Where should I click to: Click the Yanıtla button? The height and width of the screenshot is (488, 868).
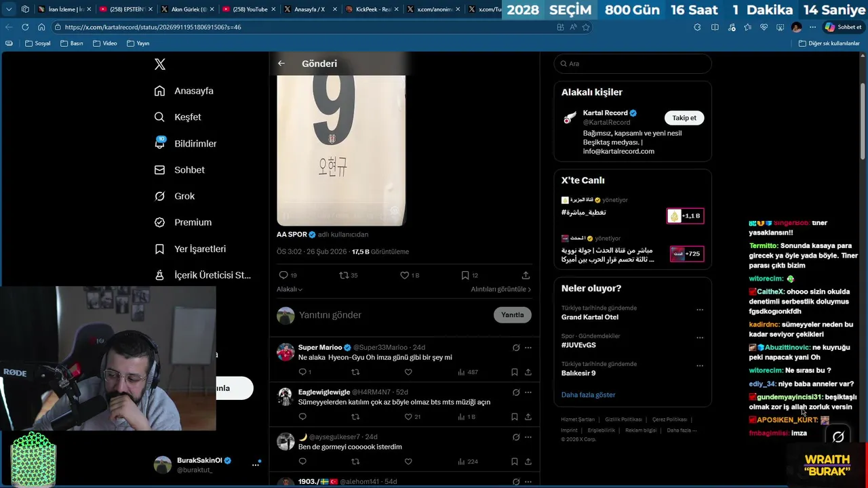(x=513, y=315)
